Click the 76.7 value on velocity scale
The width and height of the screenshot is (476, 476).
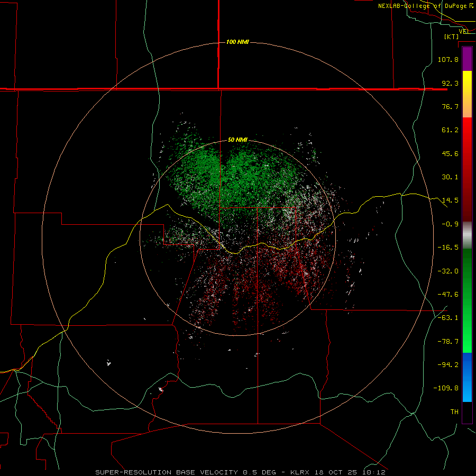[x=450, y=106]
